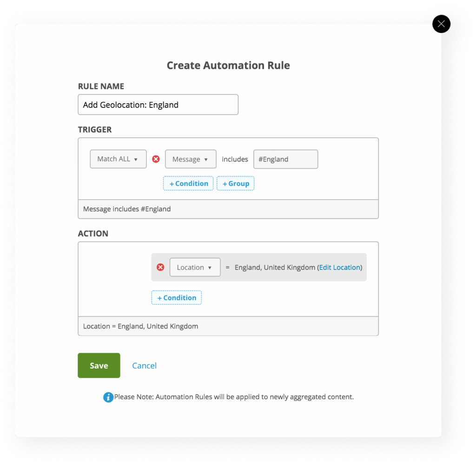The height and width of the screenshot is (463, 476).
Task: Close the Create Automation Rule dialog
Action: [x=441, y=24]
